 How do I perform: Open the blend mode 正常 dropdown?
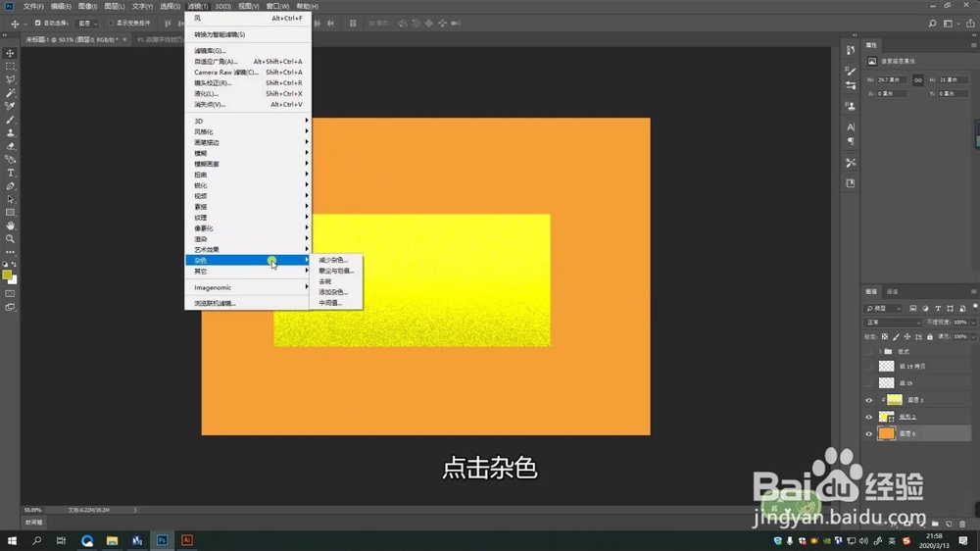[892, 323]
